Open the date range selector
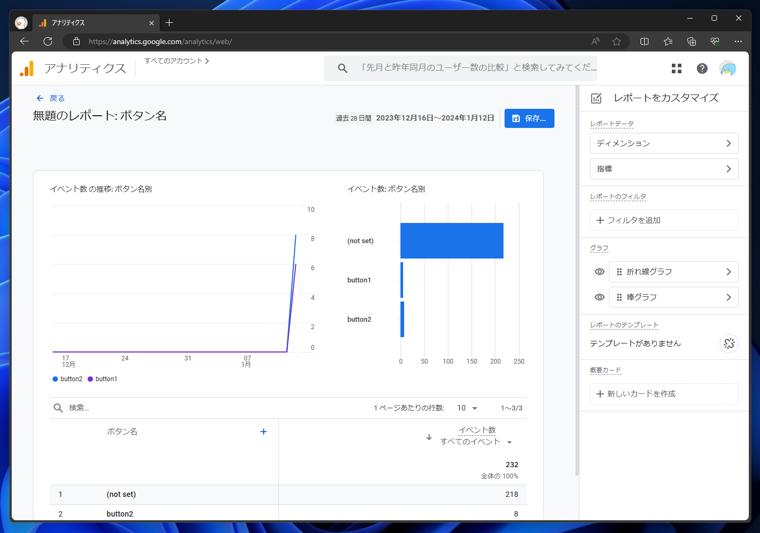The width and height of the screenshot is (760, 533). pos(415,118)
